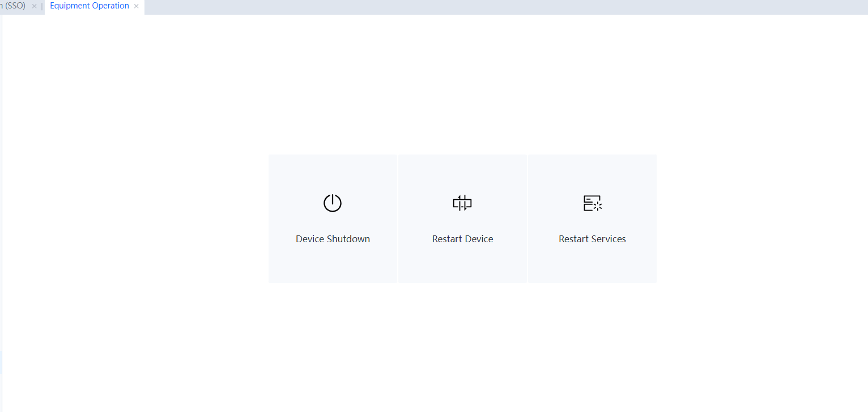Click the word 'Services' in third card
Image resolution: width=868 pixels, height=412 pixels.
609,239
